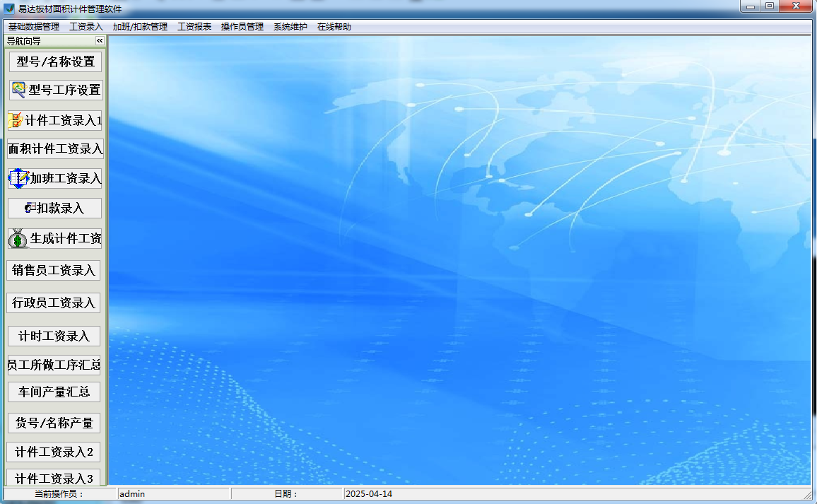
Task: Click the 当前操作员 label in status bar
Action: tap(59, 493)
